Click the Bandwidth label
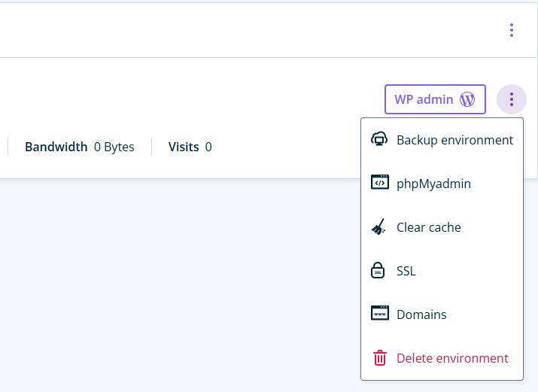The width and height of the screenshot is (538, 392). 56,147
